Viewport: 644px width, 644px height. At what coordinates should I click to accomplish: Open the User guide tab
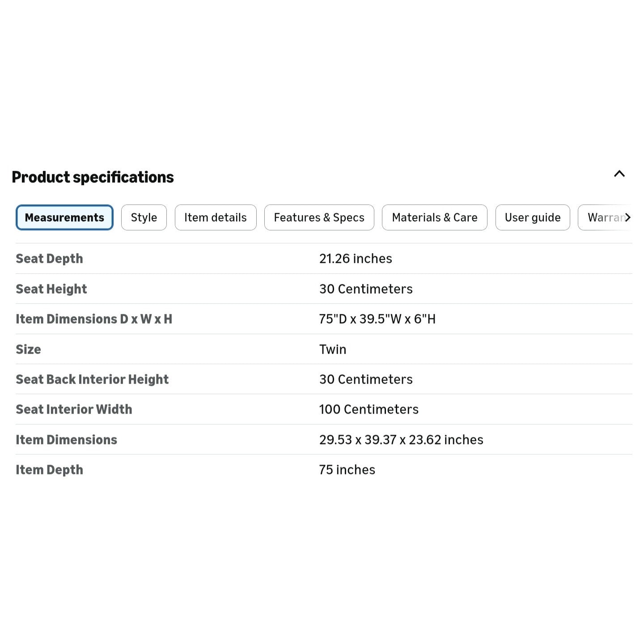tap(533, 217)
